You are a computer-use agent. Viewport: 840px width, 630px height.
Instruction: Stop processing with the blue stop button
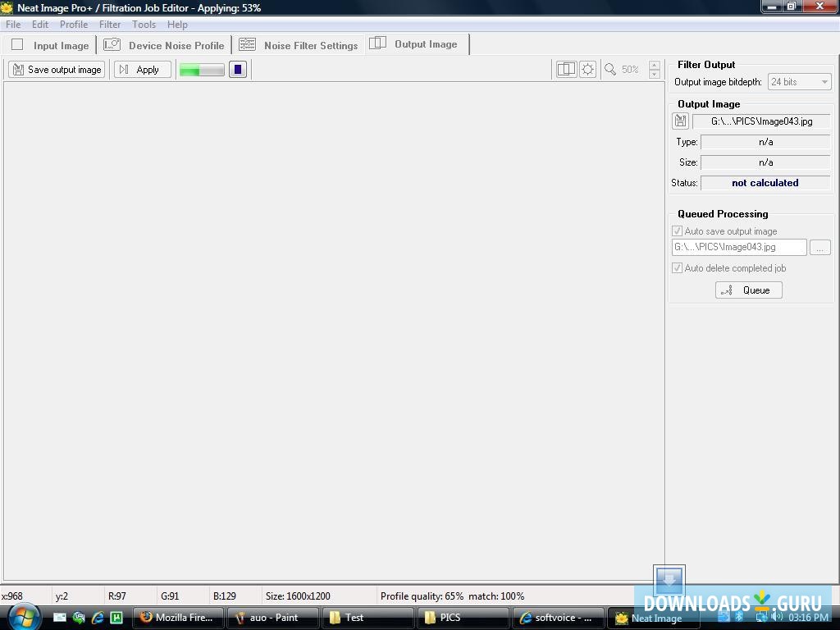point(238,70)
